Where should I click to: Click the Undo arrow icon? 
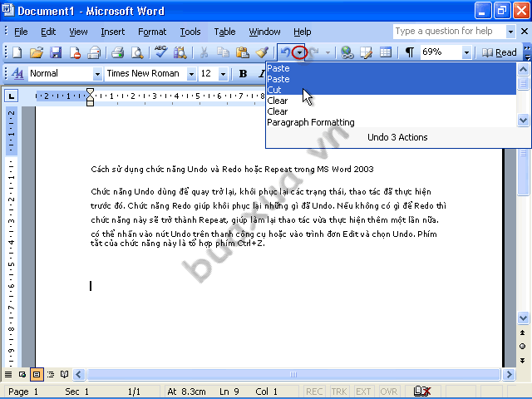coord(285,52)
